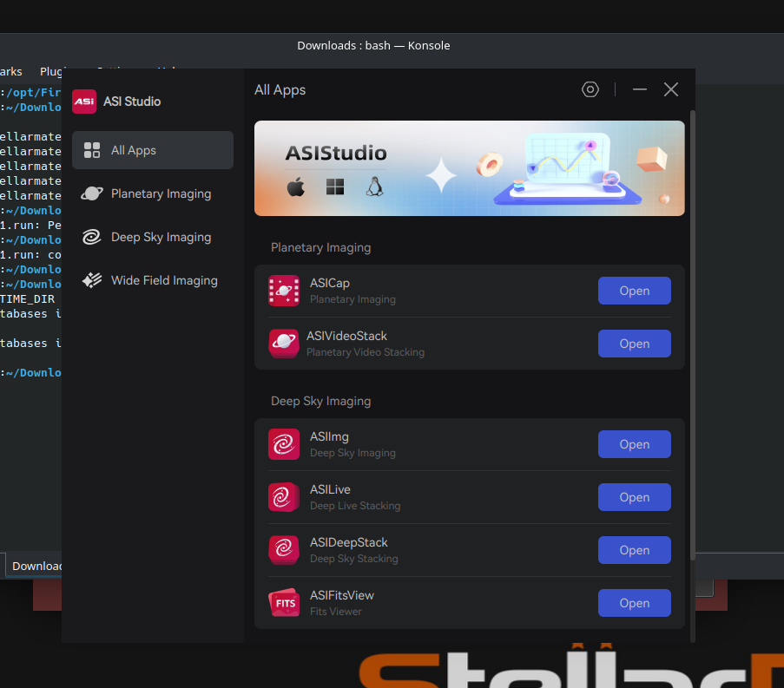The image size is (784, 688).
Task: Click the ASILive name text
Action: 330,489
